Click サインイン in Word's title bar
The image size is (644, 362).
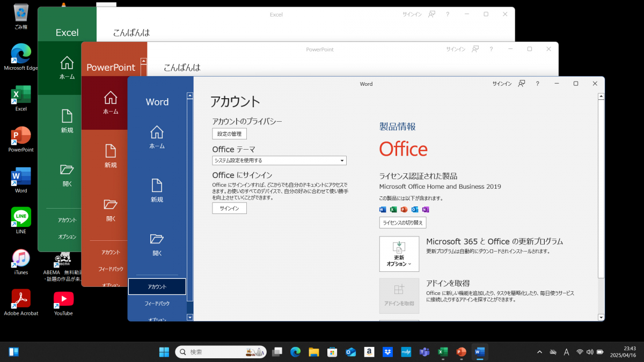pos(502,84)
